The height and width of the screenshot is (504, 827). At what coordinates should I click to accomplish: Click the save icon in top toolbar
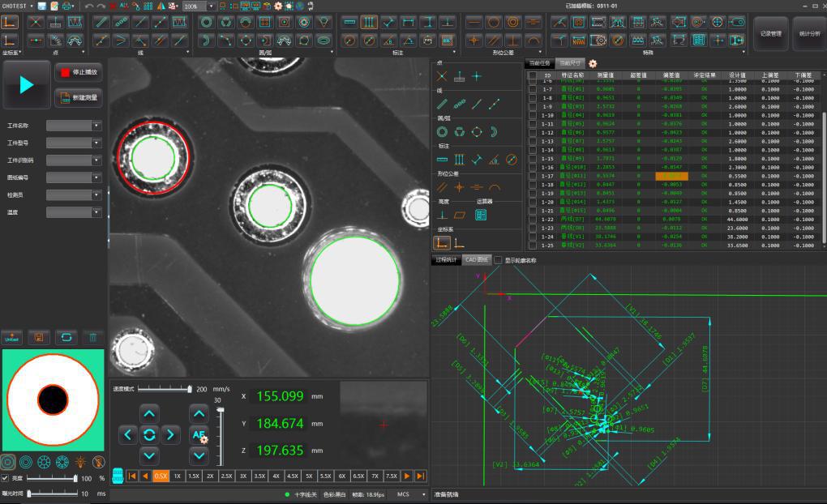click(x=41, y=6)
